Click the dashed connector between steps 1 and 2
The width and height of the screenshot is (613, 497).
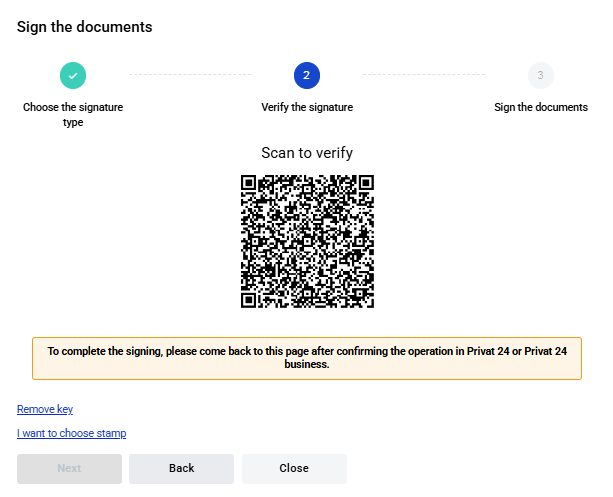[x=190, y=74]
